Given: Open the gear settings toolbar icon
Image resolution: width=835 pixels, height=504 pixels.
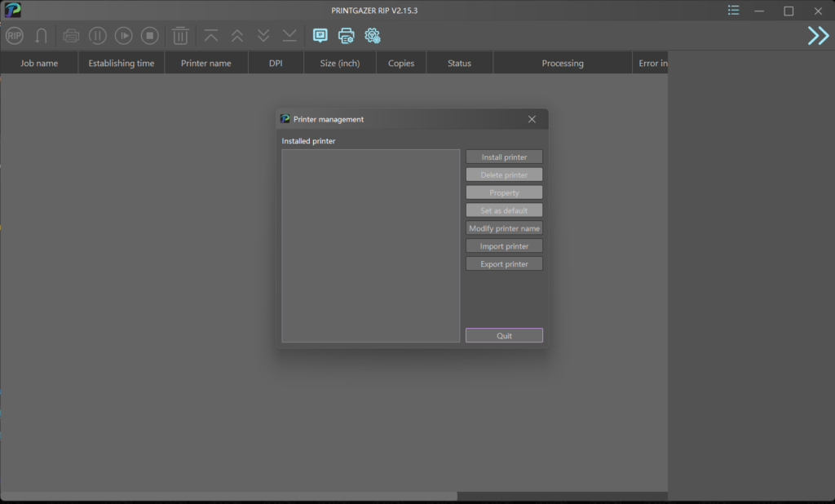Looking at the screenshot, I should tap(372, 36).
